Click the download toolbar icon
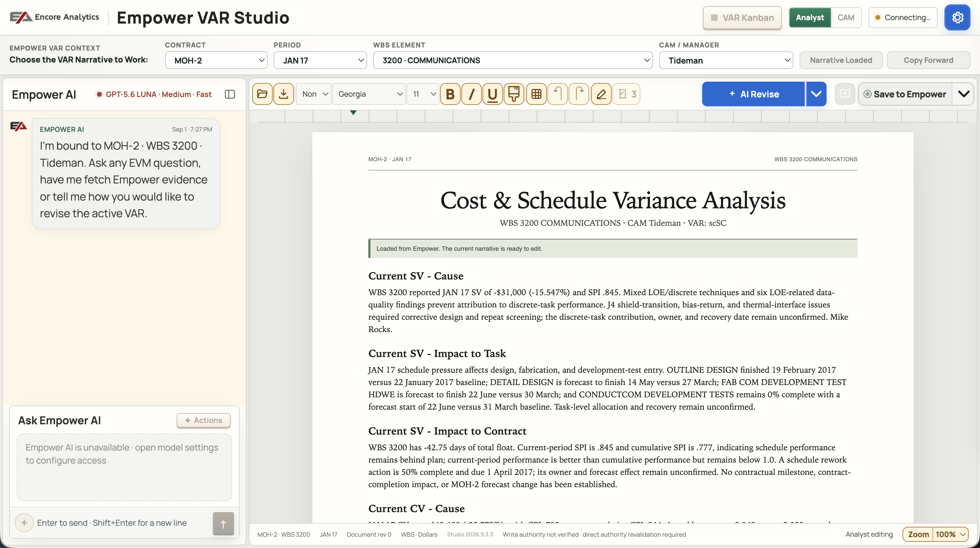This screenshot has height=548, width=980. click(x=283, y=94)
